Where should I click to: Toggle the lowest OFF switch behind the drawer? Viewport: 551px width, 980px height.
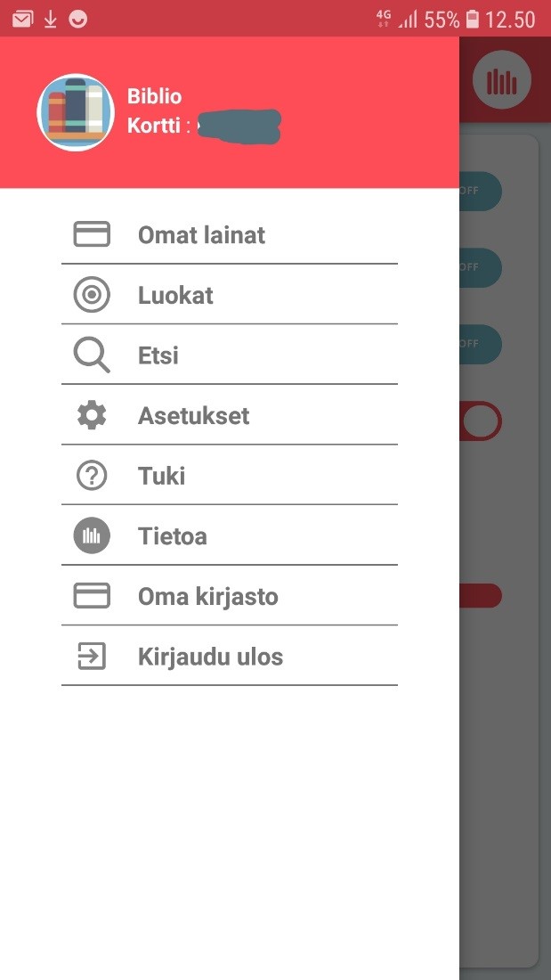[481, 344]
